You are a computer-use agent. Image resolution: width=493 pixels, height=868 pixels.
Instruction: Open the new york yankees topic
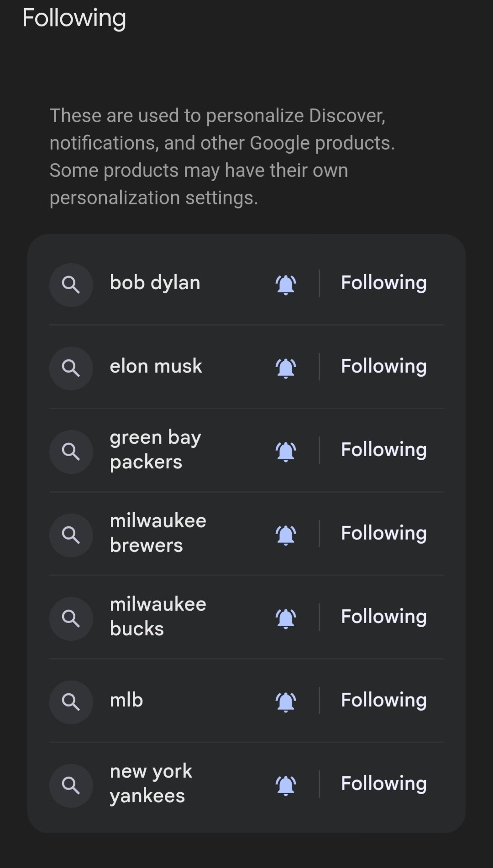(151, 784)
